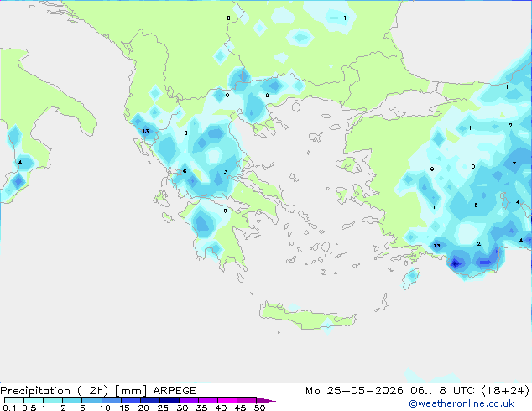
Task: Click the "4" value over southern Italy
Action: click(20, 163)
